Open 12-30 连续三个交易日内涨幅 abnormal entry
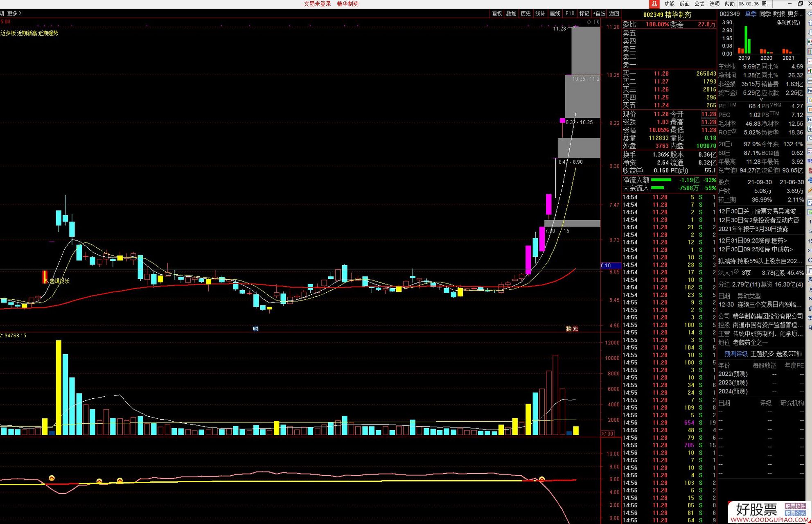The height and width of the screenshot is (524, 812). pos(761,305)
